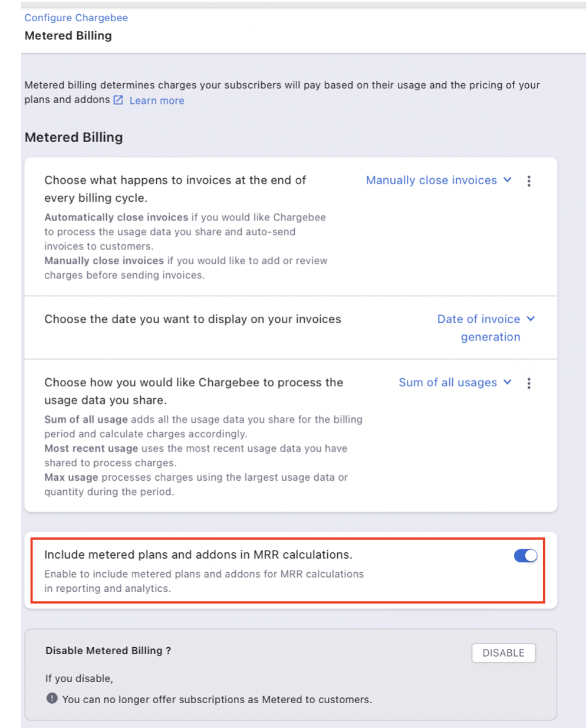Open the Learn more link
This screenshot has height=728, width=586.
coord(157,101)
